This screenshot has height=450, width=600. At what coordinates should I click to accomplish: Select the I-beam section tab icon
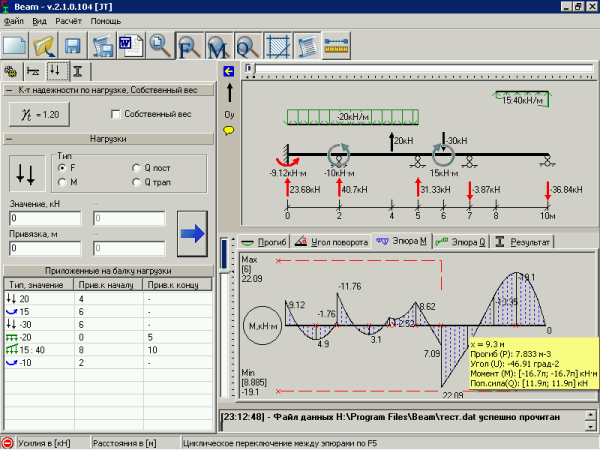coord(78,71)
